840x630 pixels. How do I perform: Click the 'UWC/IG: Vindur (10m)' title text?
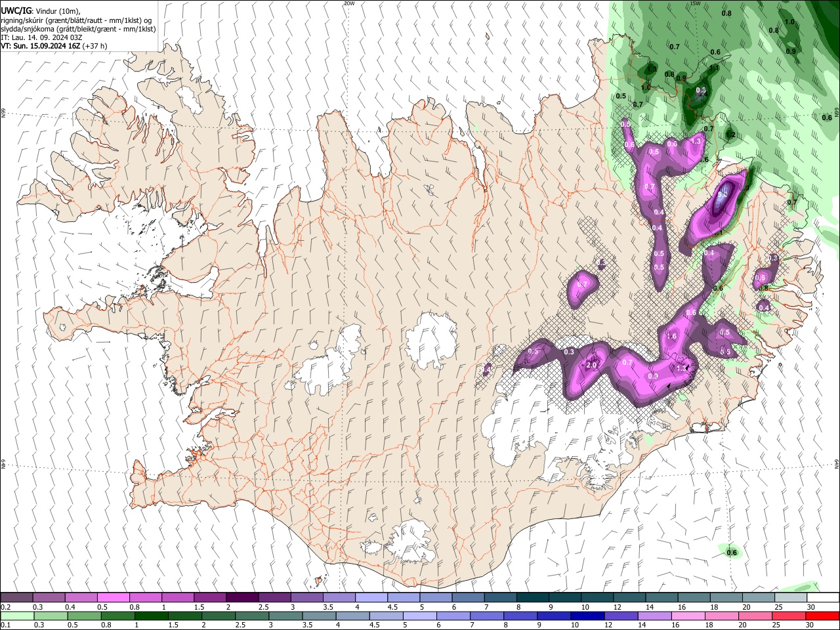point(41,10)
